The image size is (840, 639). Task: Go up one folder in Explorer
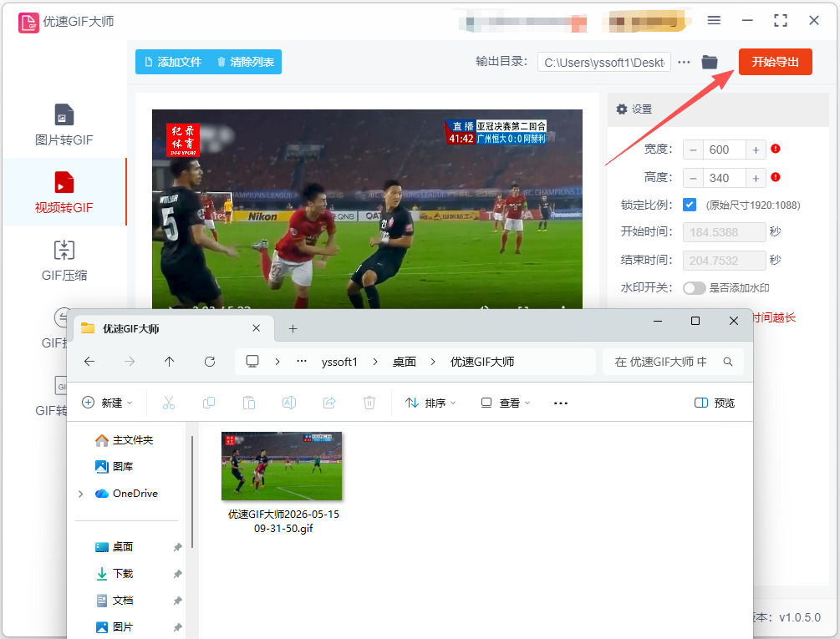click(x=170, y=362)
